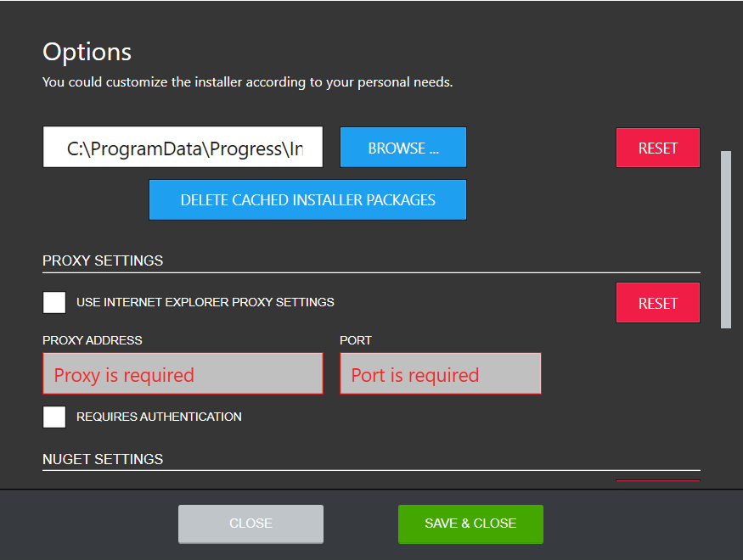Select the NUGET SETTINGS section heading
The width and height of the screenshot is (743, 560).
(x=103, y=459)
